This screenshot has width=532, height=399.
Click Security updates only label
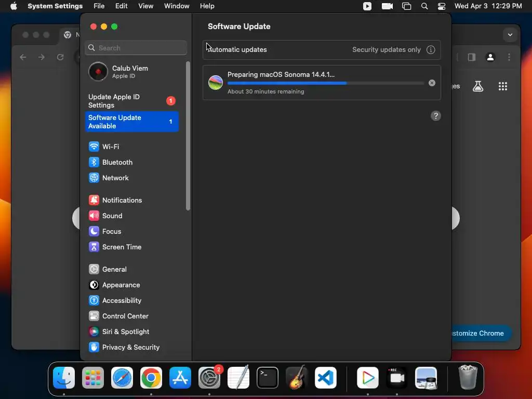[386, 49]
